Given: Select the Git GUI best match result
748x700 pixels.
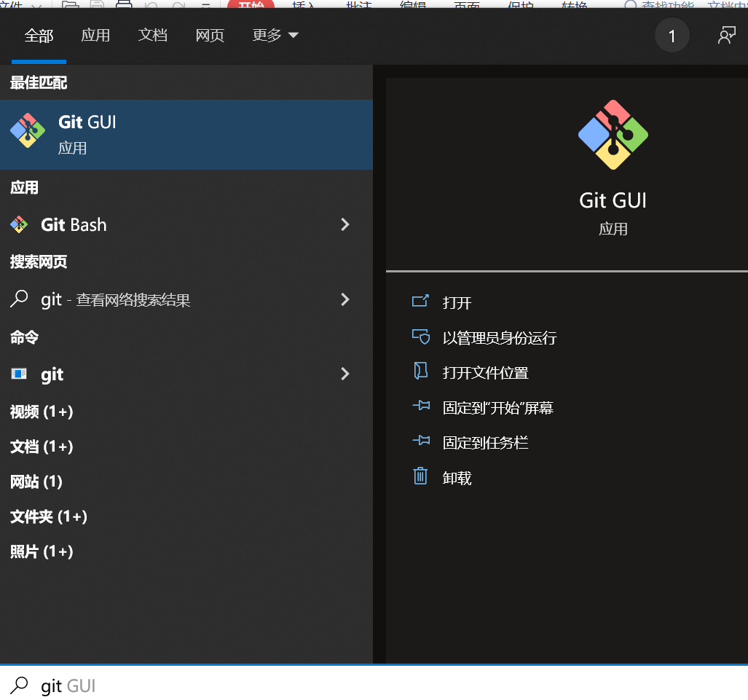Looking at the screenshot, I should (x=186, y=135).
